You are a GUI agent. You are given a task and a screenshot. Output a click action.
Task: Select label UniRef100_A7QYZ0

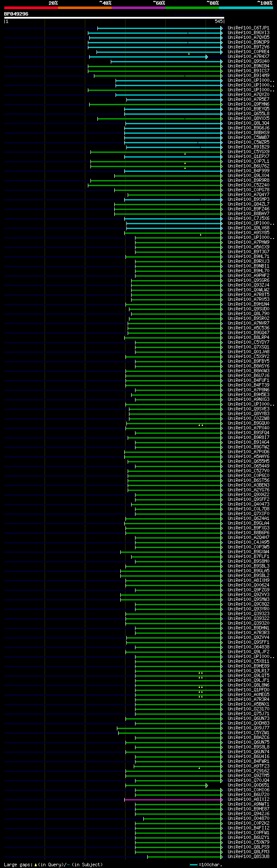pos(248,95)
